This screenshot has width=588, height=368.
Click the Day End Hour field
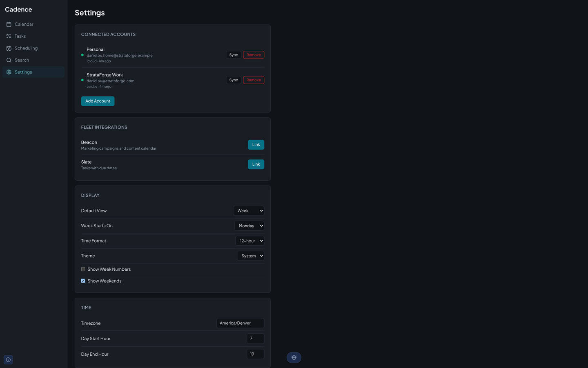256,354
